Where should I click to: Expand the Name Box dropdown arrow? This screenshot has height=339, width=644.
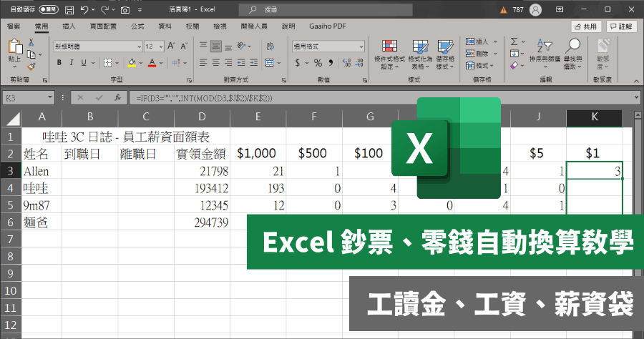point(50,98)
